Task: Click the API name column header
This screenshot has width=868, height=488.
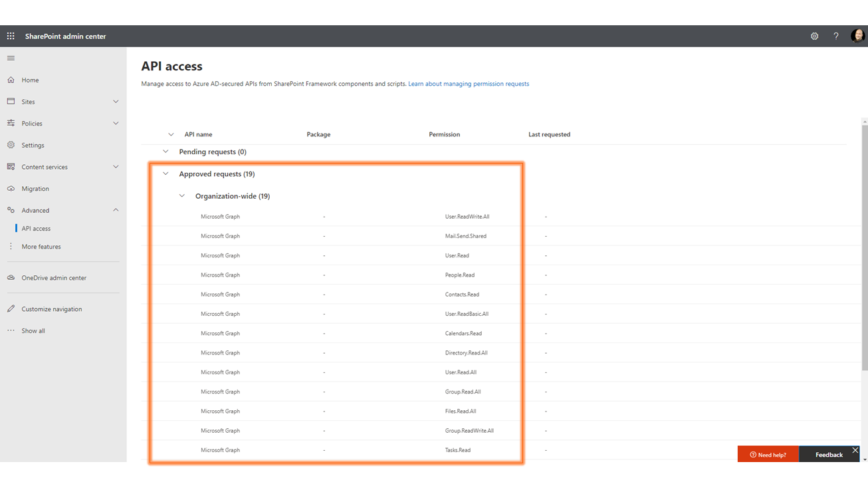Action: tap(198, 134)
